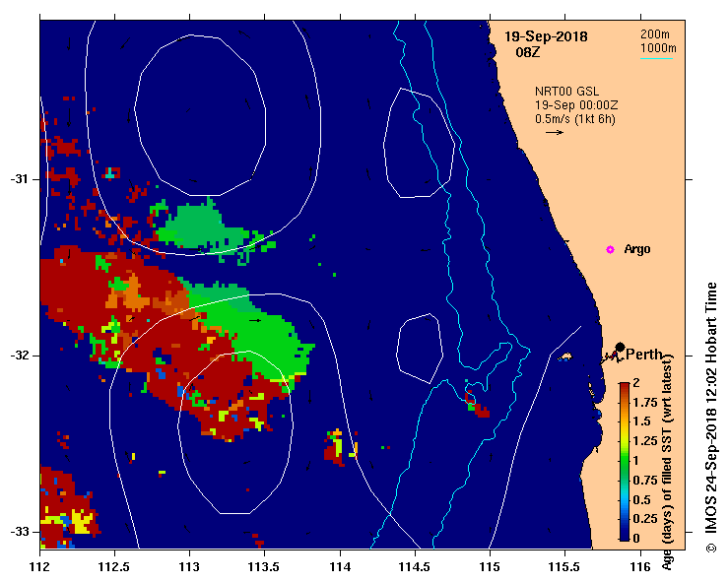Select the Perth label text
728x583 pixels.
click(x=644, y=355)
